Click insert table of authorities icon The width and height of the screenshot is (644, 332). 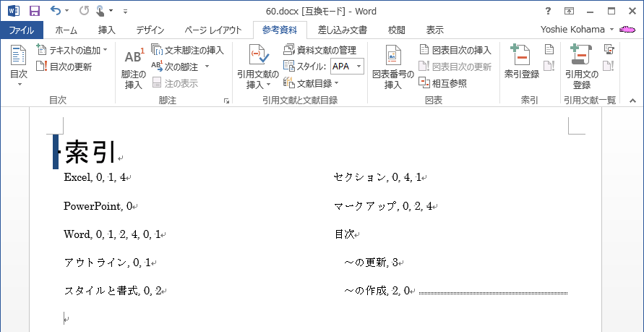[609, 50]
